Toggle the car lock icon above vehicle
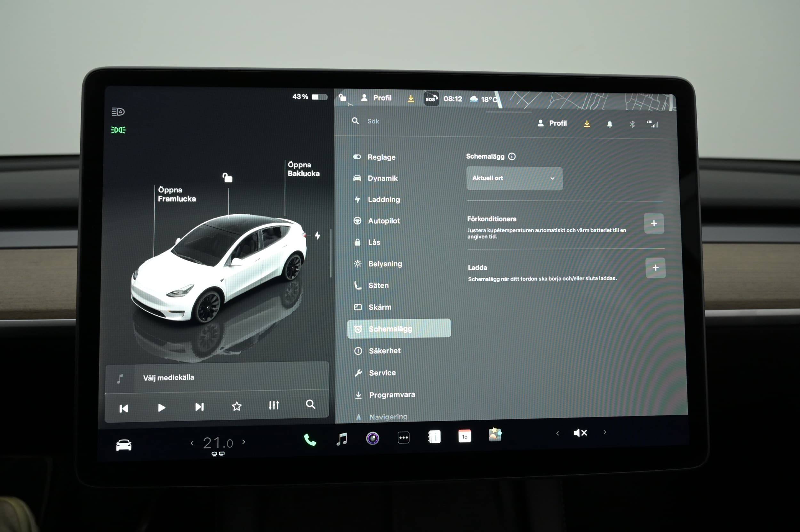 click(227, 178)
